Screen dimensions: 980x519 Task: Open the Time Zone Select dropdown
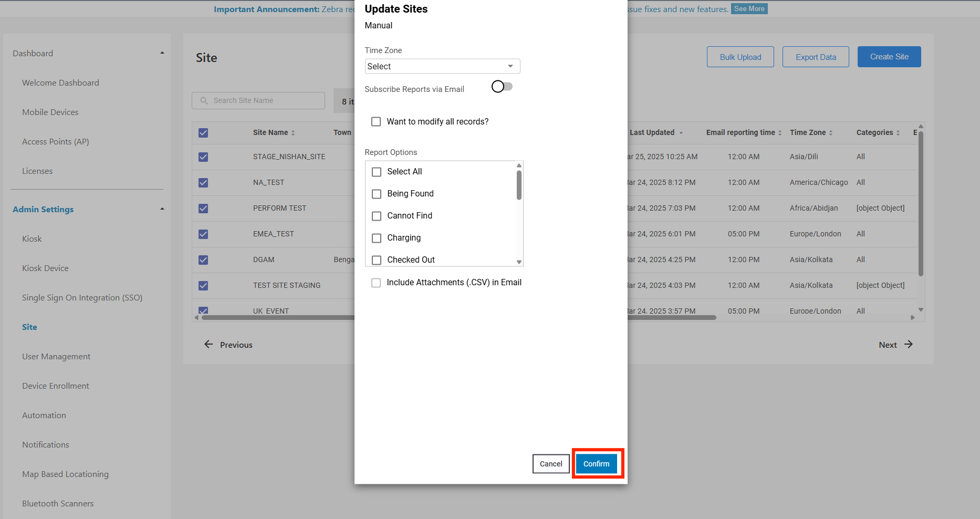pos(442,66)
